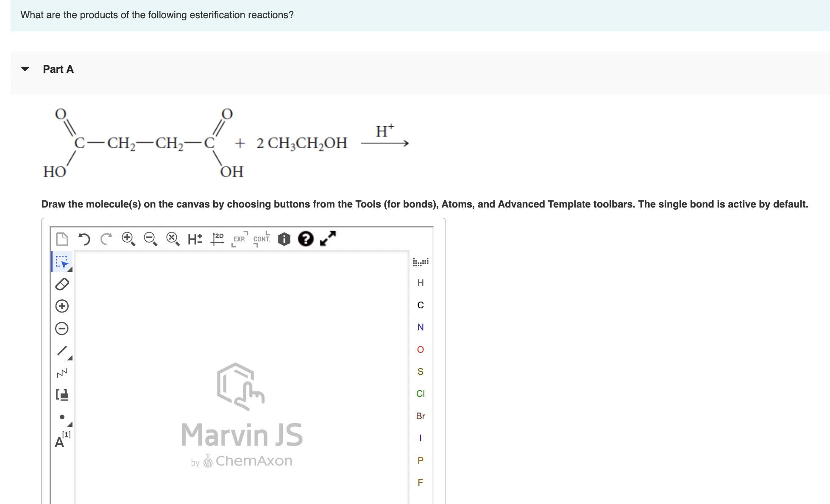Viewport: 830px width, 504px height.
Task: Select the Eraser tool
Action: point(61,284)
